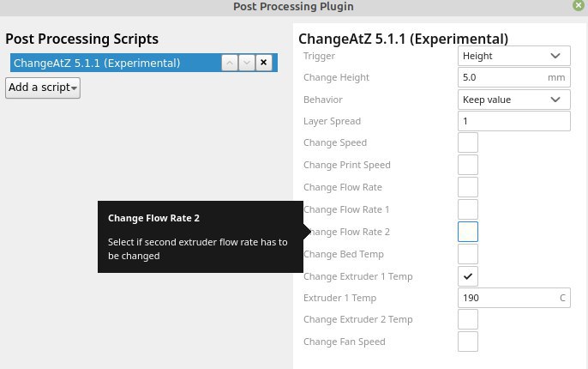The width and height of the screenshot is (588, 369).
Task: Click the Layer Spread input field
Action: click(514, 121)
